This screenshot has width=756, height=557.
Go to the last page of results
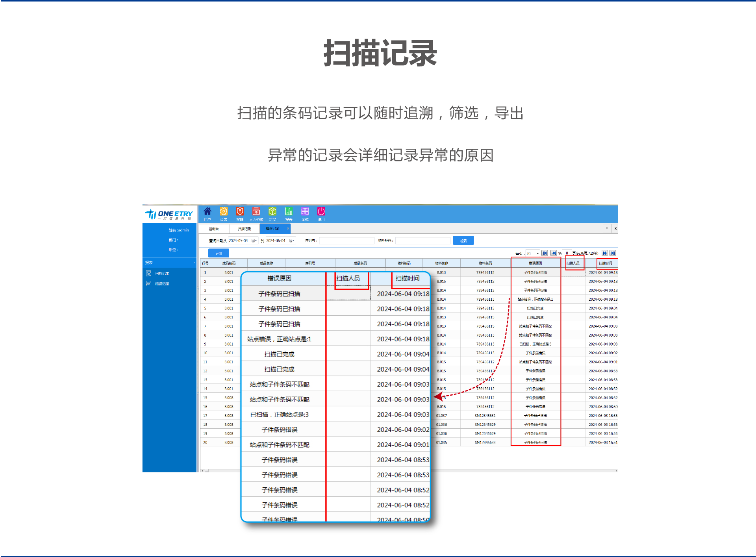point(613,253)
